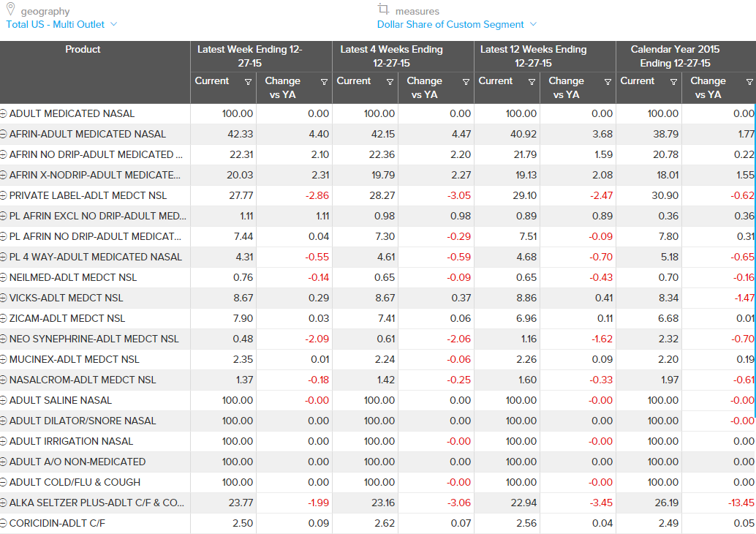The height and width of the screenshot is (534, 756).
Task: Filter Change vs YA for Latest Week
Action: pyautogui.click(x=324, y=82)
